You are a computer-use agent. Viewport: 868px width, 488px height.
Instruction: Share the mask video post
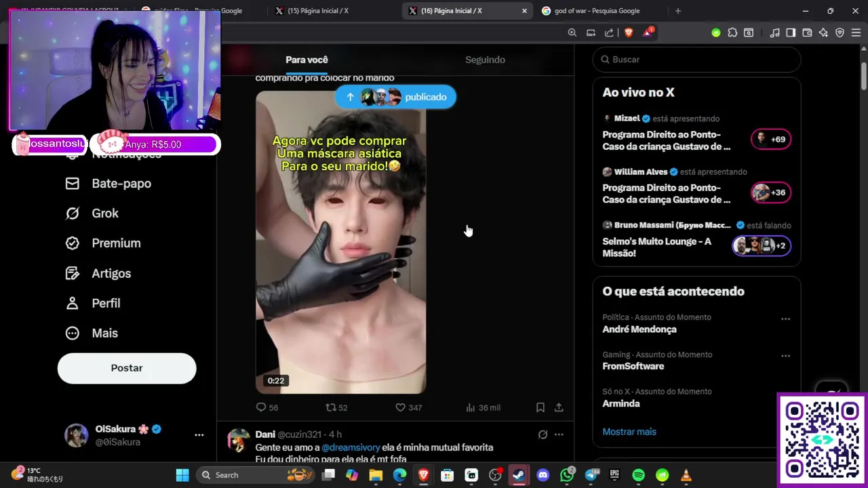(x=559, y=407)
